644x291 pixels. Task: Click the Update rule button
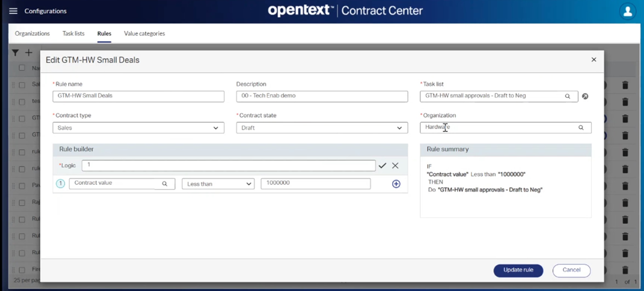[518, 270]
